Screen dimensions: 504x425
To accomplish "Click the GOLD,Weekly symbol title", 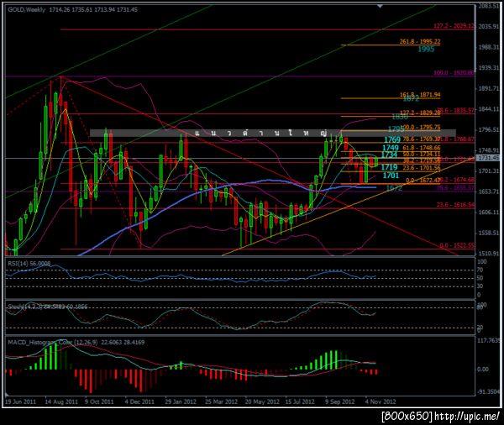I will point(27,9).
